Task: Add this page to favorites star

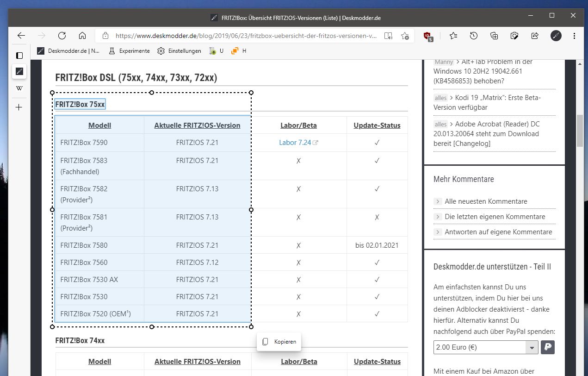Action: (405, 36)
